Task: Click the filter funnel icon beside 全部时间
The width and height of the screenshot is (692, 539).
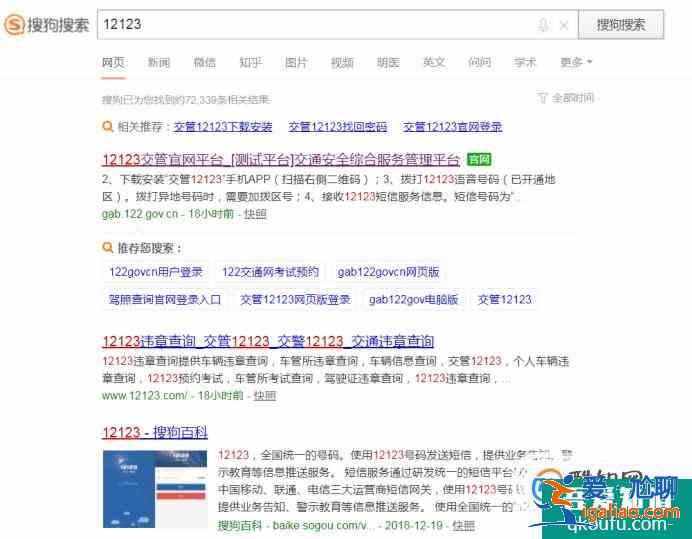Action: (542, 98)
